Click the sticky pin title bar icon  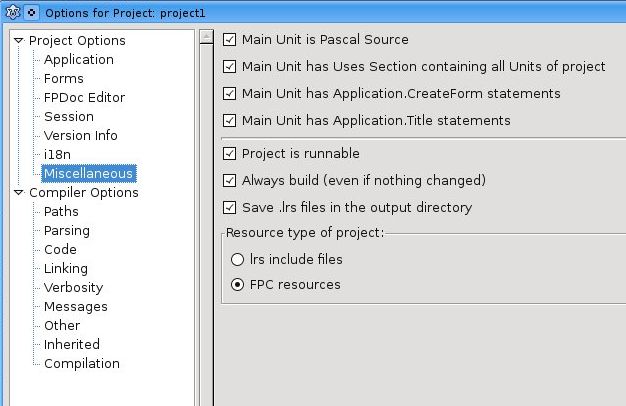tap(31, 11)
